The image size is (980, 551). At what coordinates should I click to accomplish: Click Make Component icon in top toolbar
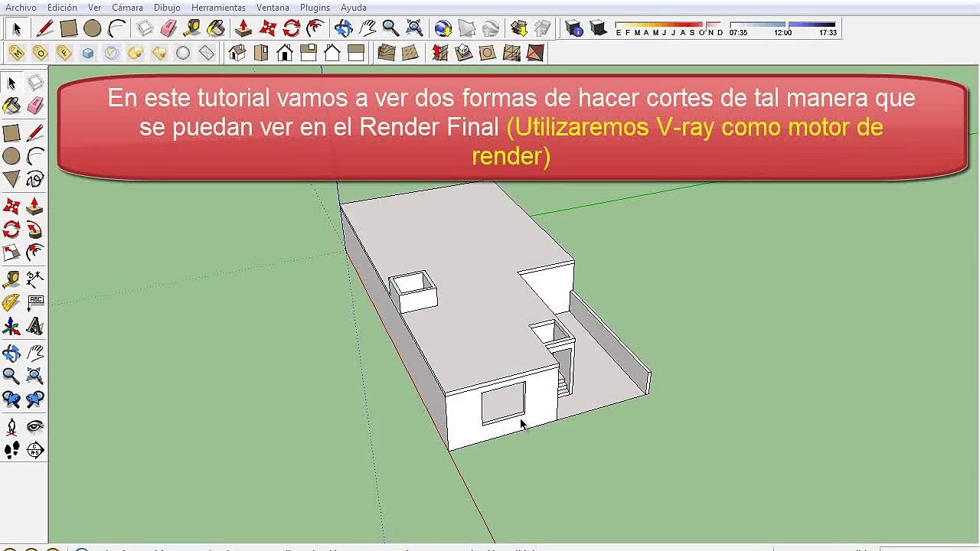click(145, 29)
